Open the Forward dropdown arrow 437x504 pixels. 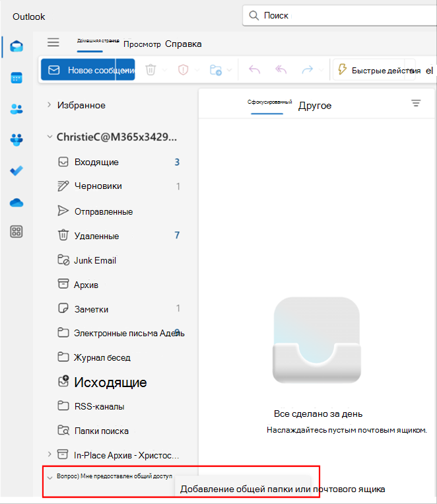coord(321,70)
